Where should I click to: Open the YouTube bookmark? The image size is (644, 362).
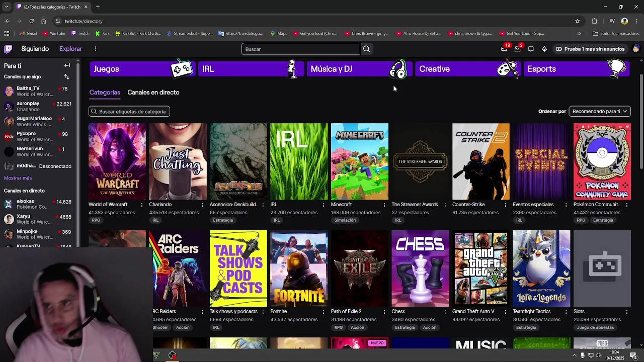pos(54,34)
